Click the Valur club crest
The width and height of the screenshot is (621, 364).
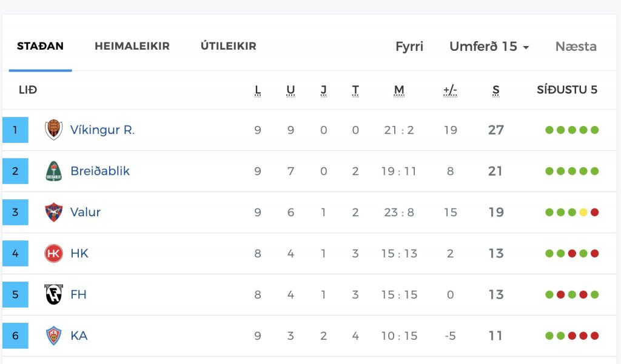(53, 212)
